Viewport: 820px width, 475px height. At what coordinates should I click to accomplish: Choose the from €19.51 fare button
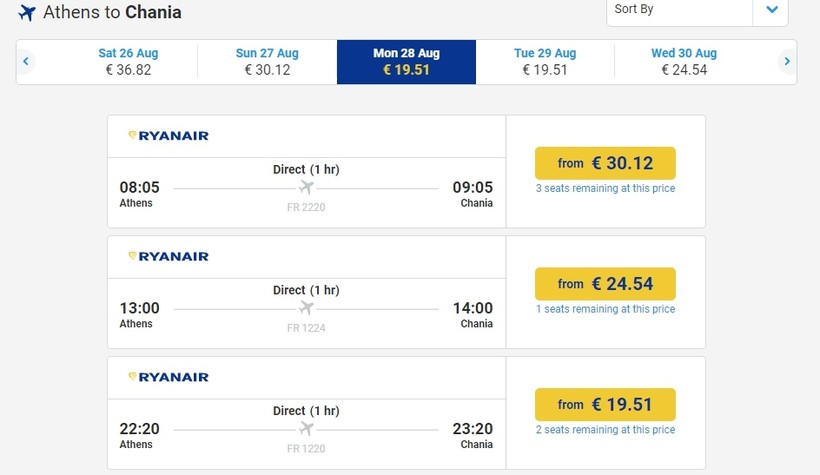point(605,404)
